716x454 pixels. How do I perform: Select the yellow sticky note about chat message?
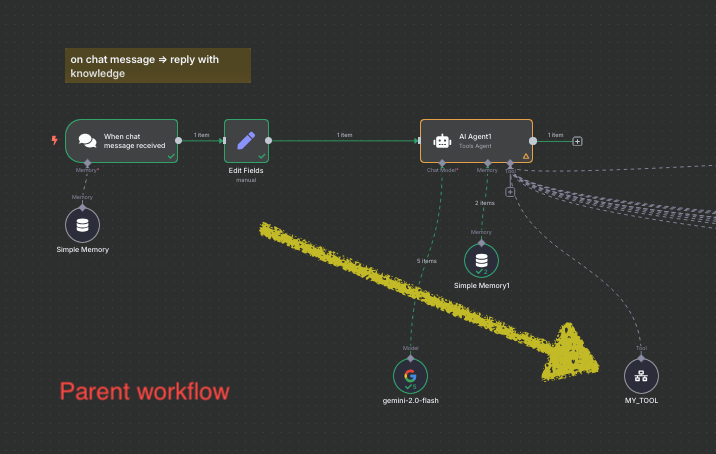158,66
